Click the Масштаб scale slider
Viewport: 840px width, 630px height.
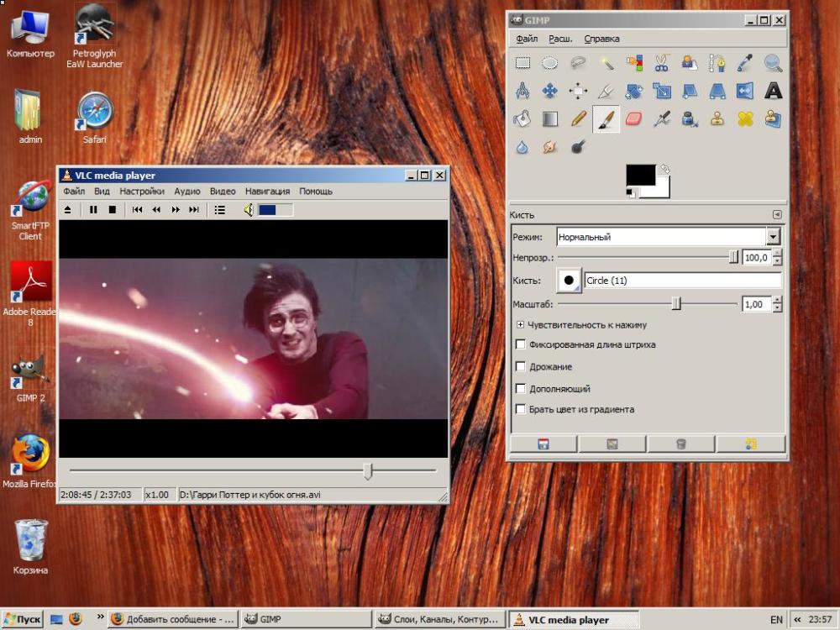[648, 304]
